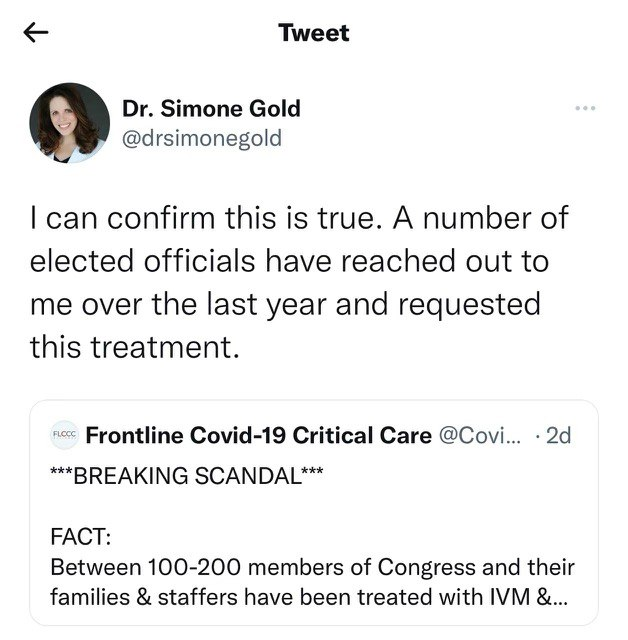Viewport: 628px width, 640px height.
Task: Expand truncated text ending 'treated with IVM &...'
Action: (x=310, y=599)
